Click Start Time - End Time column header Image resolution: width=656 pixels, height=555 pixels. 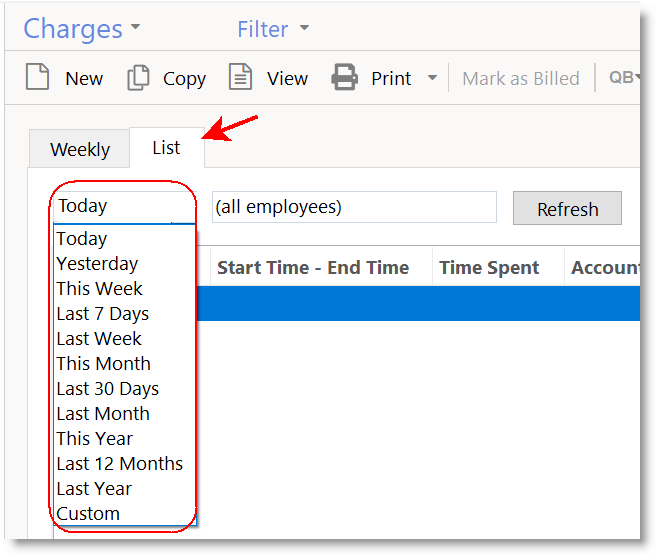[313, 267]
